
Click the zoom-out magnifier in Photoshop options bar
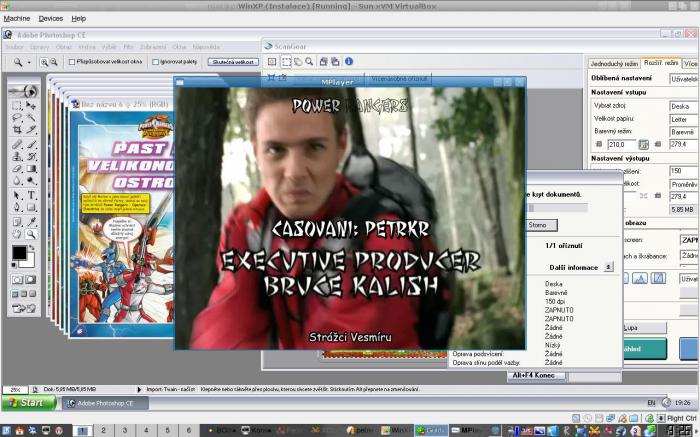point(54,62)
